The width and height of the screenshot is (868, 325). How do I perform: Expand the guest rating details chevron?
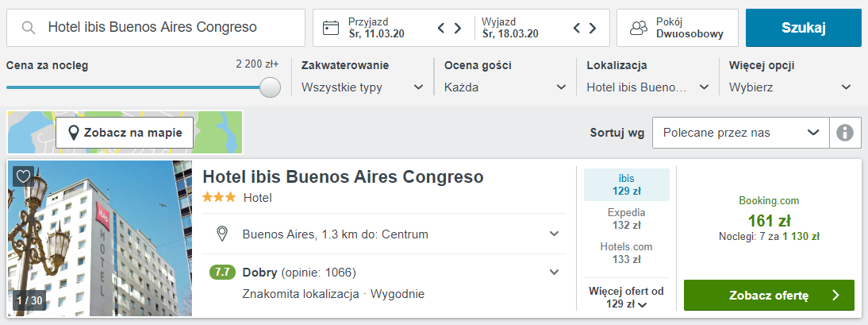(554, 273)
